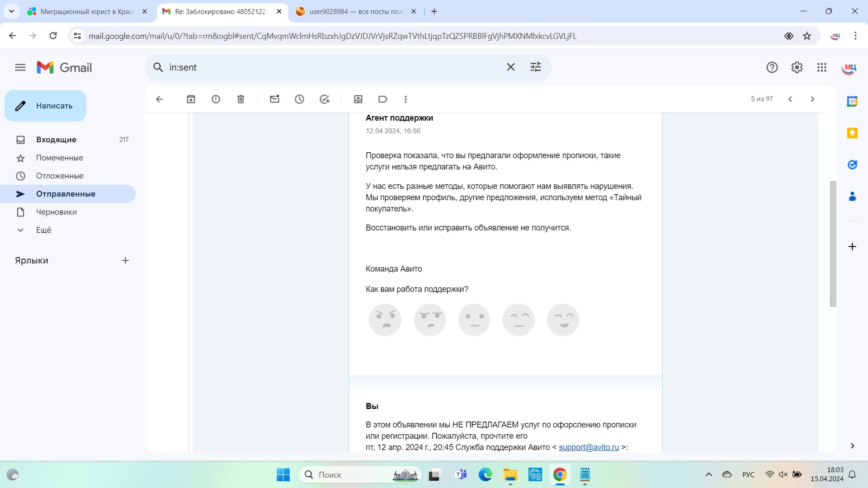The height and width of the screenshot is (488, 868).
Task: Open Gmail main menu hamburger icon
Action: [x=20, y=68]
